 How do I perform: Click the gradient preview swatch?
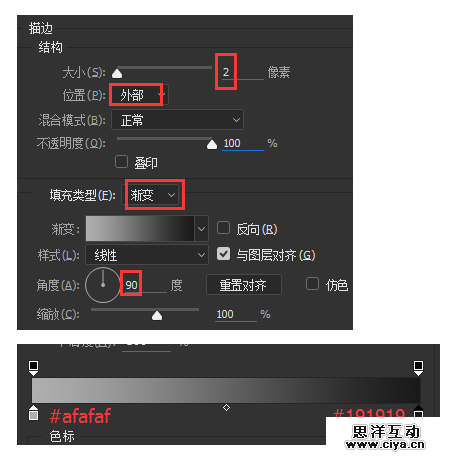pos(140,229)
